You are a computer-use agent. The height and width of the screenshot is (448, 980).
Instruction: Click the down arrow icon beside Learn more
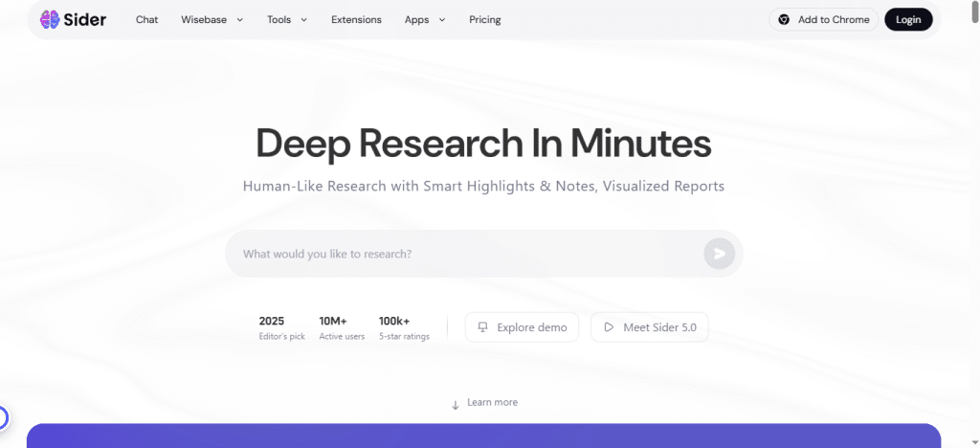tap(456, 403)
